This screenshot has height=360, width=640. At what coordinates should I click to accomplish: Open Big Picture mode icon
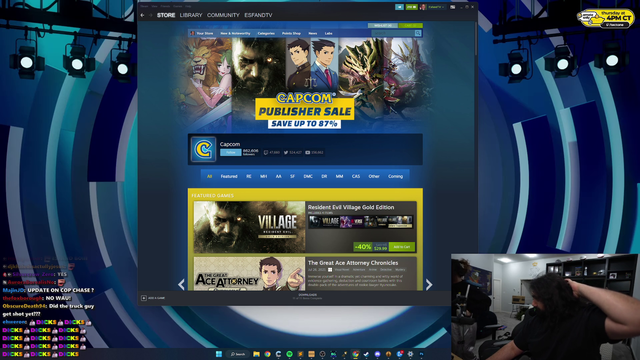click(x=453, y=7)
